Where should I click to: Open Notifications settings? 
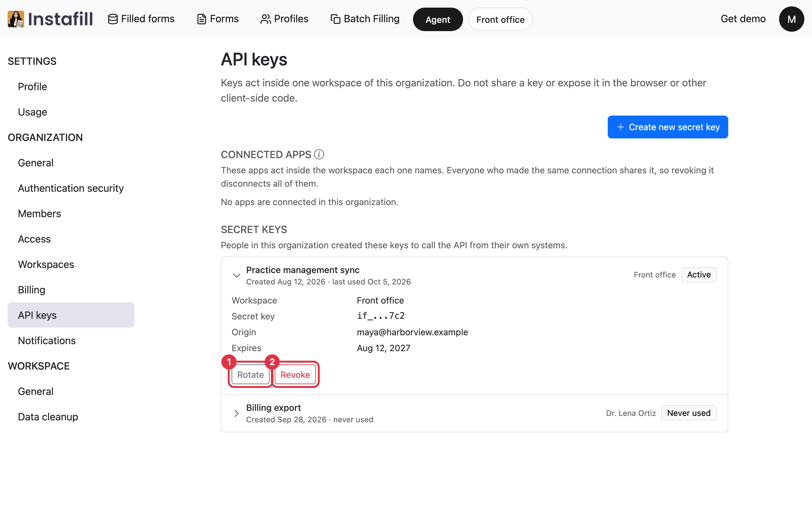tap(71, 341)
